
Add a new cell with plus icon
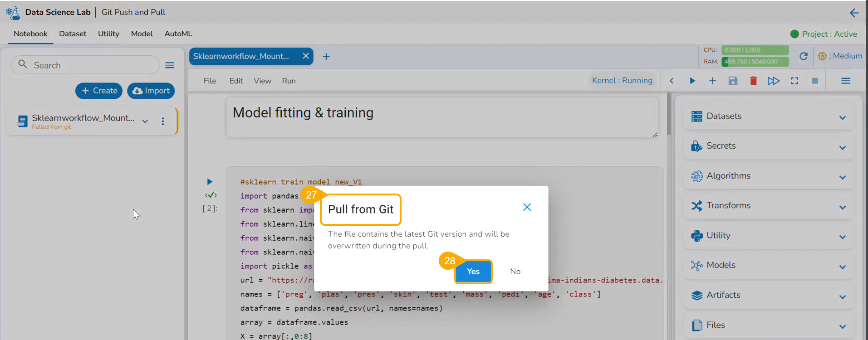[x=712, y=81]
